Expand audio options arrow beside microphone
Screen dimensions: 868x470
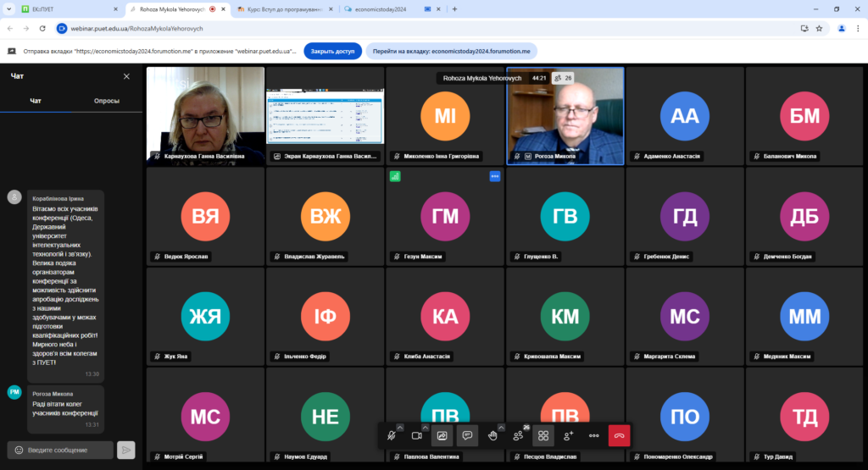[400, 427]
